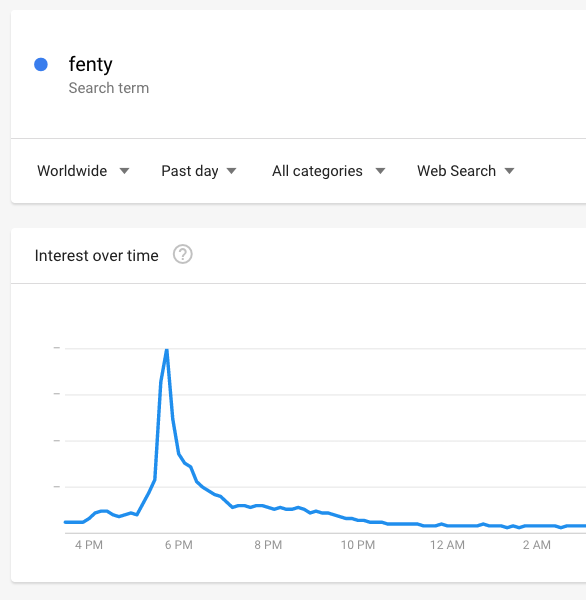The width and height of the screenshot is (586, 600).
Task: Click the 8 PM axis label
Action: coord(268,545)
